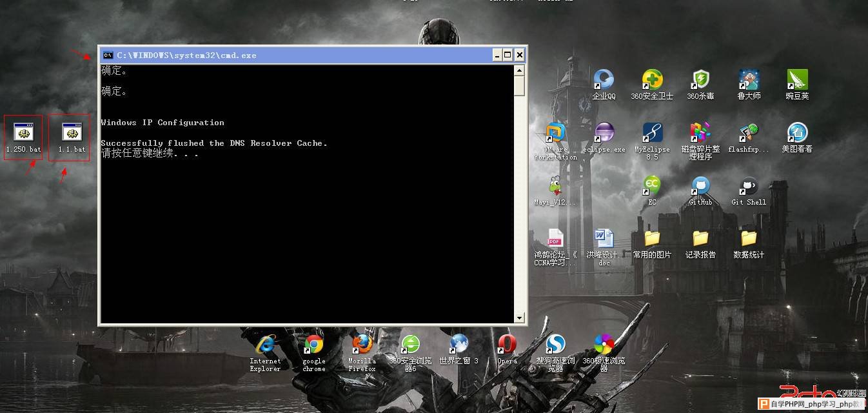This screenshot has height=413, width=868.
Task: Click the "Successfully flushed the DNS Resolver Cache." line
Action: coord(214,143)
